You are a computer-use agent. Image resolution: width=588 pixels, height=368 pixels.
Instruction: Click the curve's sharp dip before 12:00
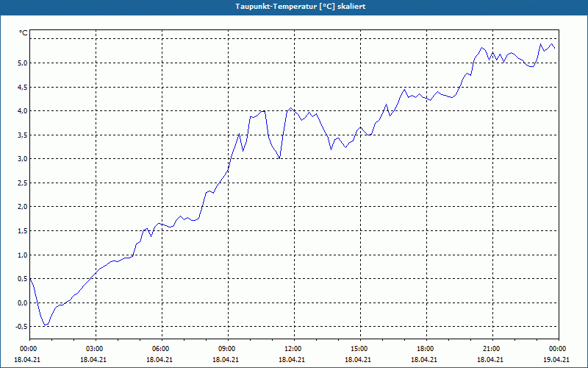[x=279, y=158]
